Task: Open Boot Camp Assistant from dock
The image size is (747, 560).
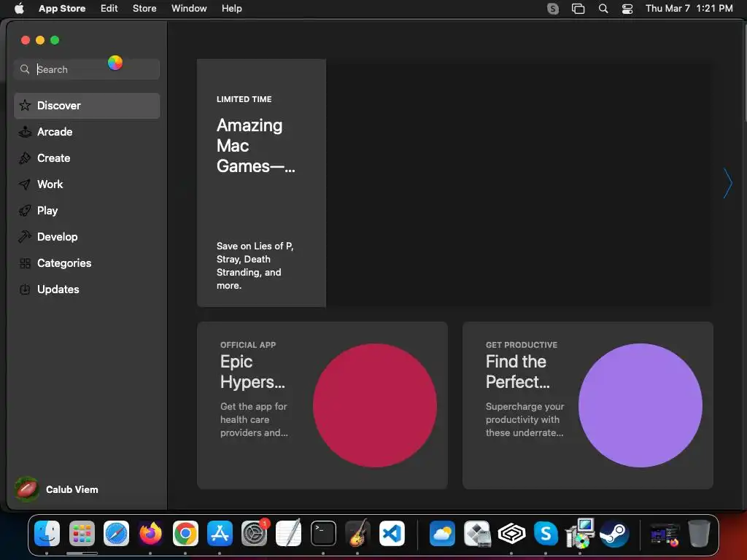Action: click(x=477, y=533)
